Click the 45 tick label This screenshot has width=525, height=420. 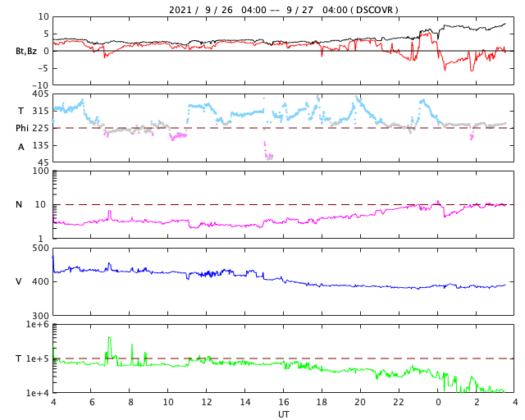[43, 162]
